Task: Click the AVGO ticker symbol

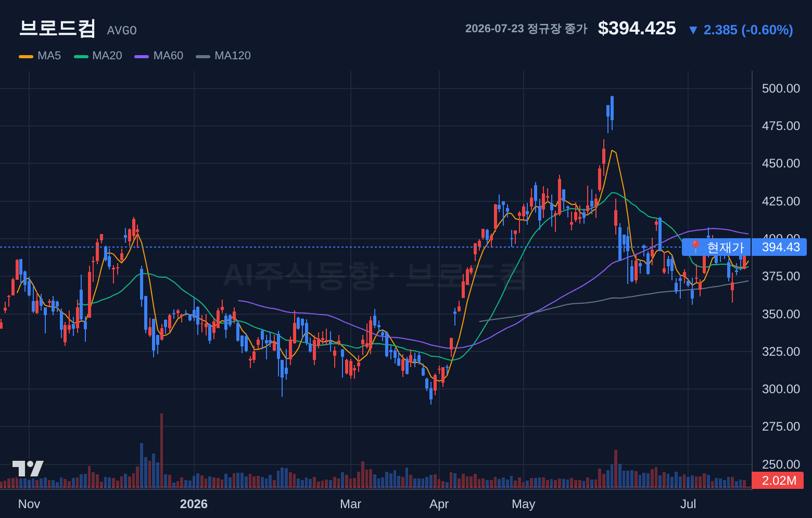Action: pyautogui.click(x=122, y=31)
